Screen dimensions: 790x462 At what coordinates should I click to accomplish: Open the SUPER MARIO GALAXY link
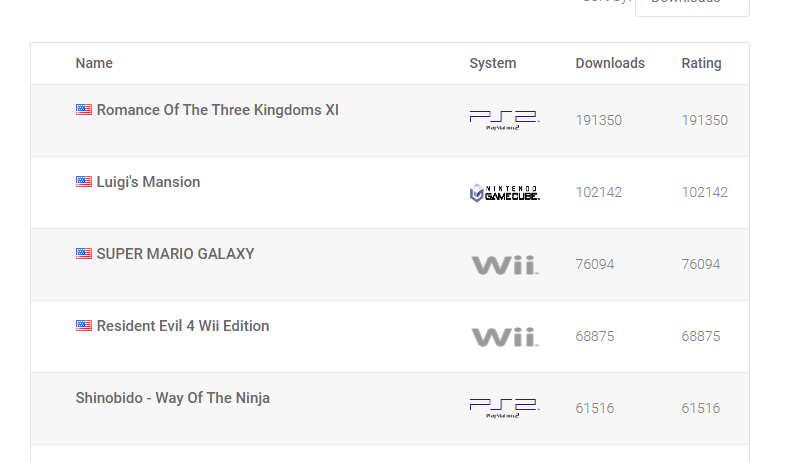pos(175,254)
